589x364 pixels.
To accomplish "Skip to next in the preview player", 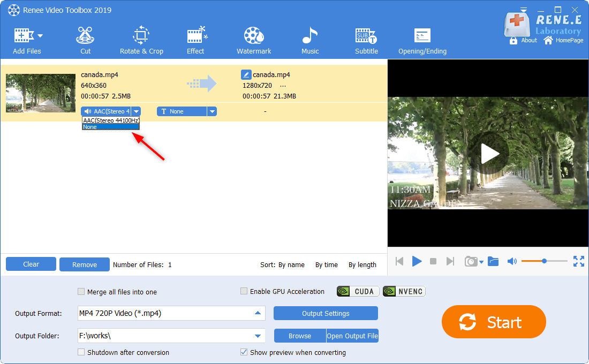I will pyautogui.click(x=450, y=261).
